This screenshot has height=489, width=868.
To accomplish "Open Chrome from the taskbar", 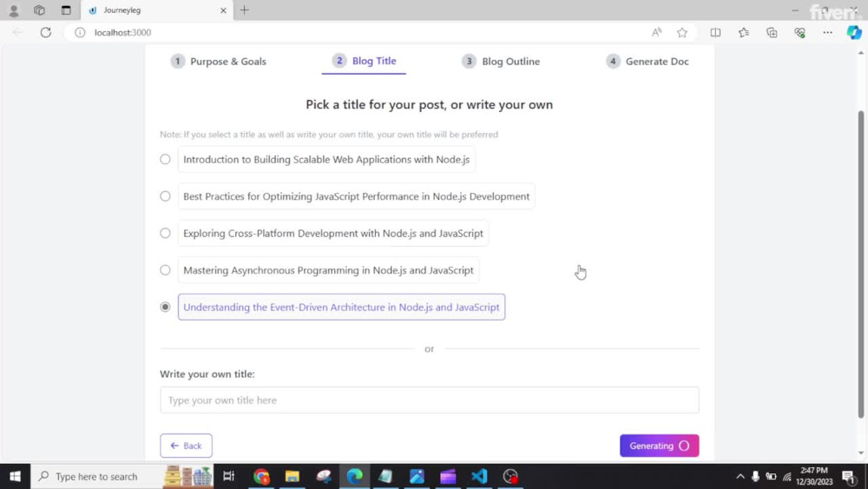I will (261, 476).
